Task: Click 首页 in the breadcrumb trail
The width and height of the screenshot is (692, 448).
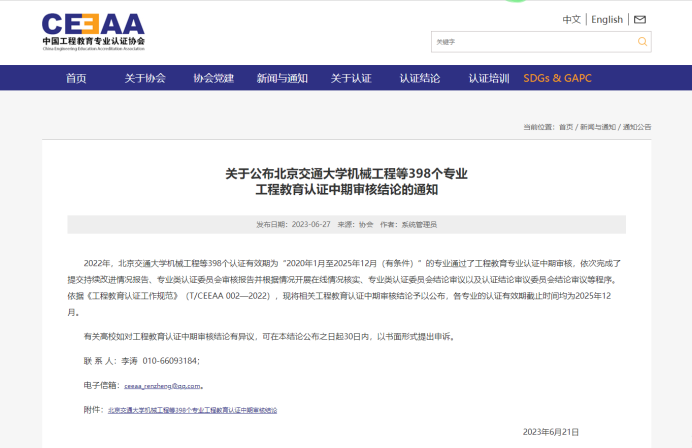Action: coord(566,127)
